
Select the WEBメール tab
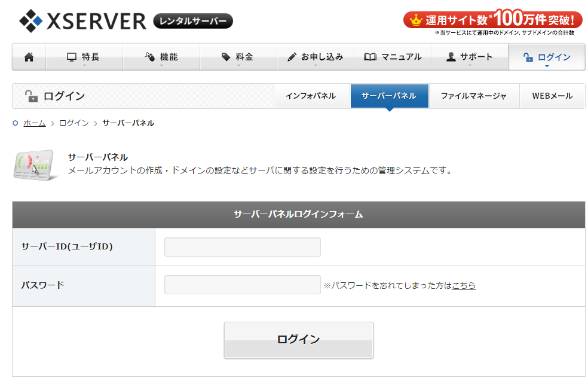click(x=552, y=96)
